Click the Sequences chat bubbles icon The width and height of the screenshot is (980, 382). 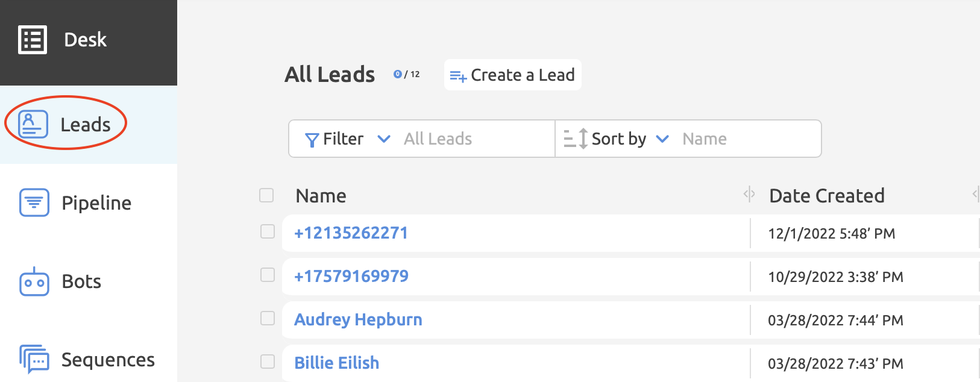coord(34,360)
